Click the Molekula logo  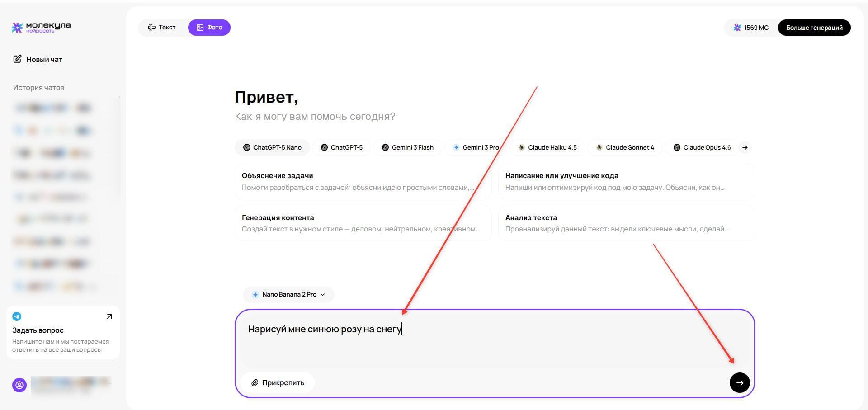point(41,27)
